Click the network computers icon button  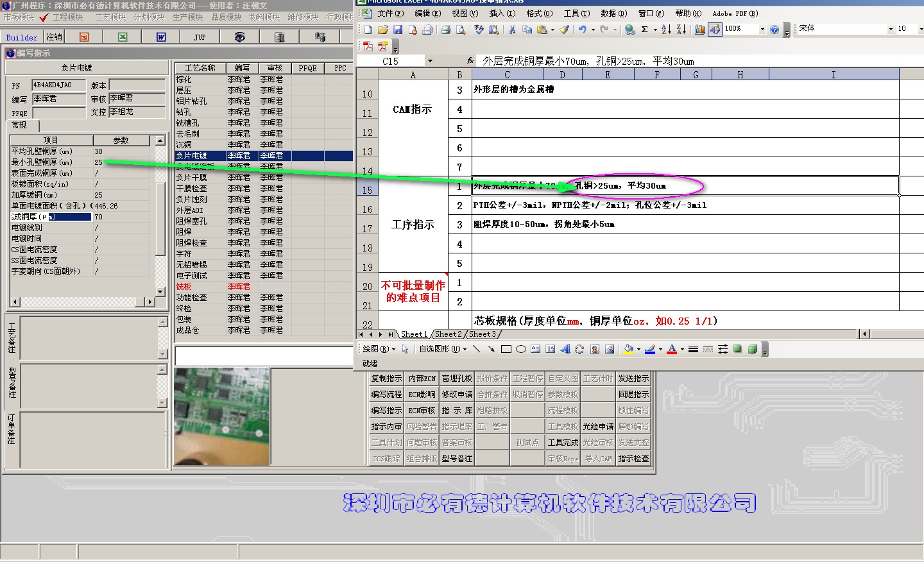pyautogui.click(x=320, y=37)
